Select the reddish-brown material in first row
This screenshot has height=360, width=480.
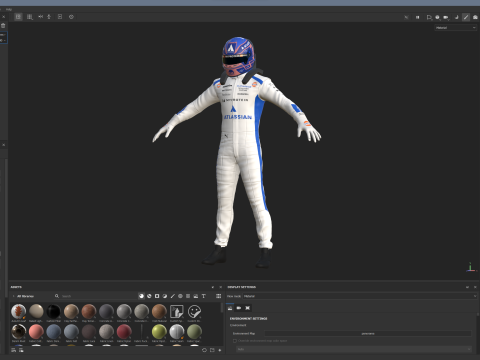(89, 312)
